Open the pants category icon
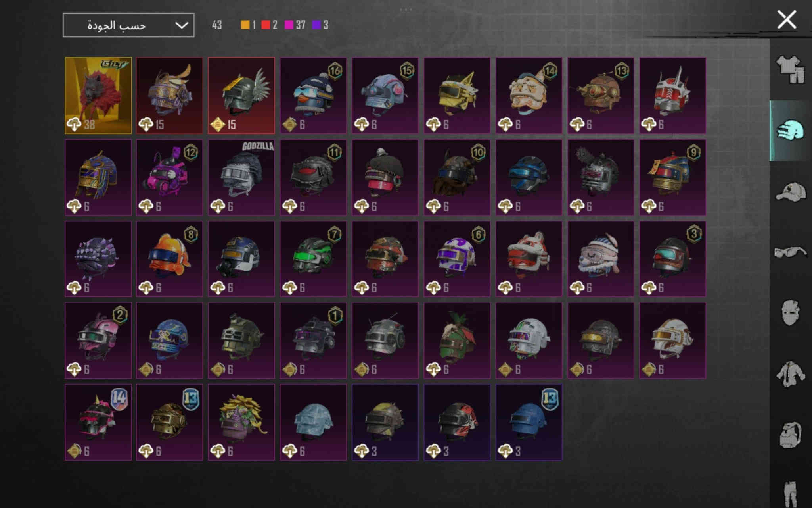The height and width of the screenshot is (508, 812). click(791, 493)
